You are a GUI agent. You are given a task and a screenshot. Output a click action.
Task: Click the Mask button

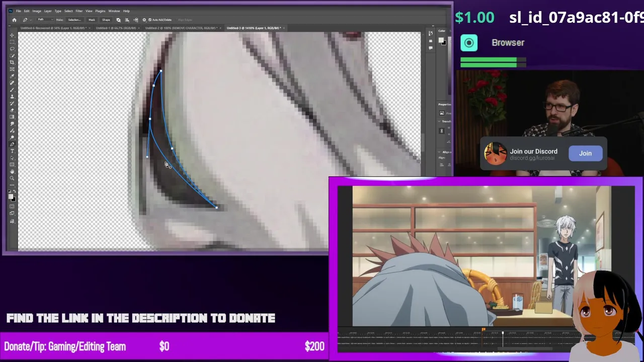click(92, 20)
